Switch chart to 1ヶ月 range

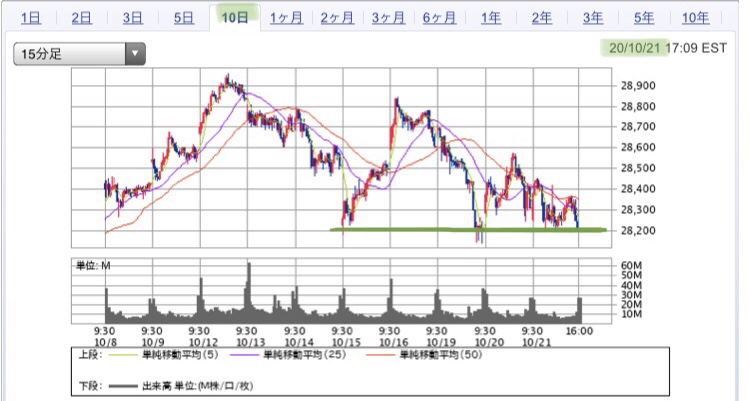(286, 18)
